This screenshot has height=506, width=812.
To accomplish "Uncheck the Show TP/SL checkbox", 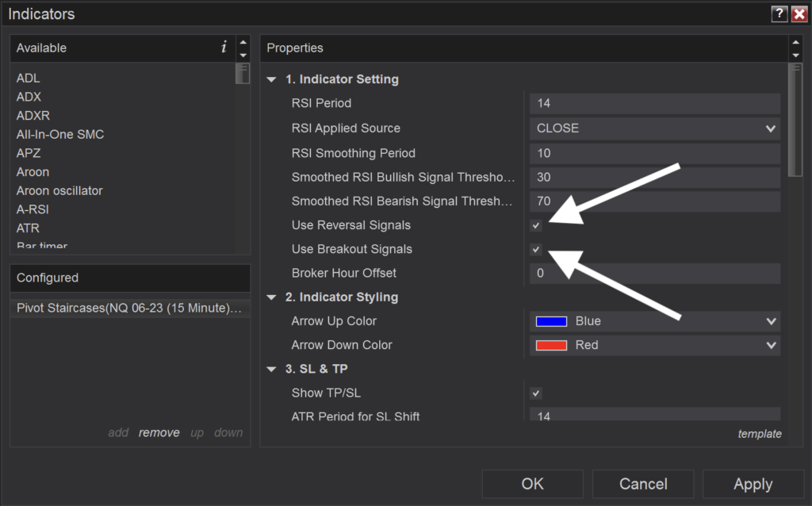I will (536, 393).
